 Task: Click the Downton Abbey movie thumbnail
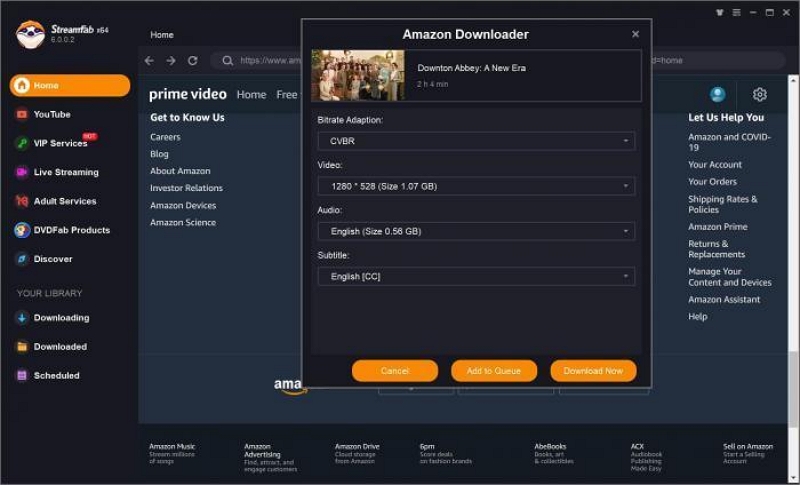tap(358, 75)
